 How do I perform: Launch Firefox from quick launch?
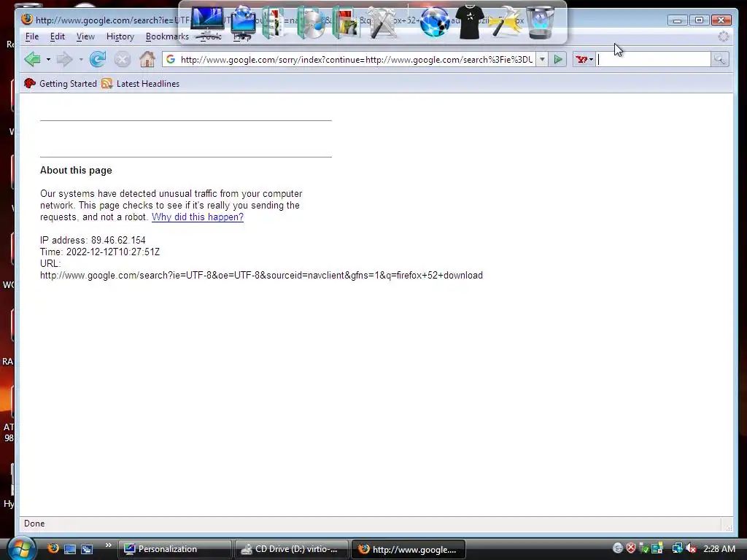tap(53, 548)
